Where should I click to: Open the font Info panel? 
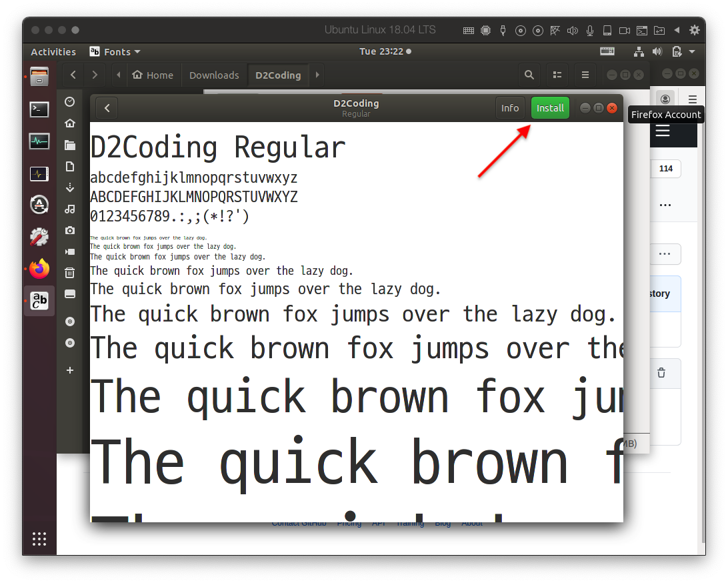click(x=510, y=108)
